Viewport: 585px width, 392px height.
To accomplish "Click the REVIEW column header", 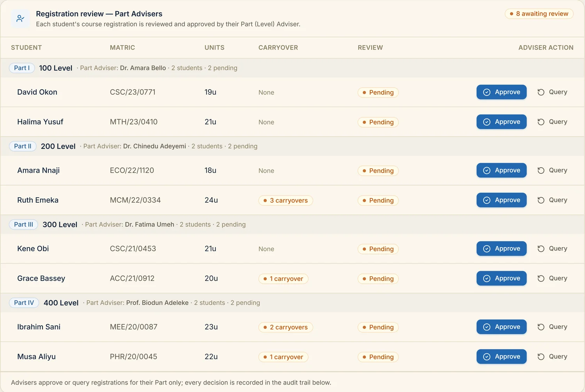I will tap(370, 48).
